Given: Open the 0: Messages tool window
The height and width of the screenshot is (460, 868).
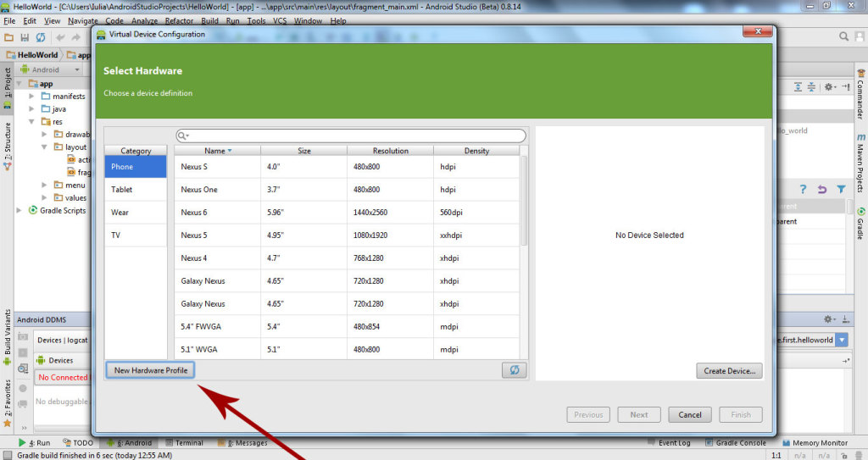Looking at the screenshot, I should [242, 443].
